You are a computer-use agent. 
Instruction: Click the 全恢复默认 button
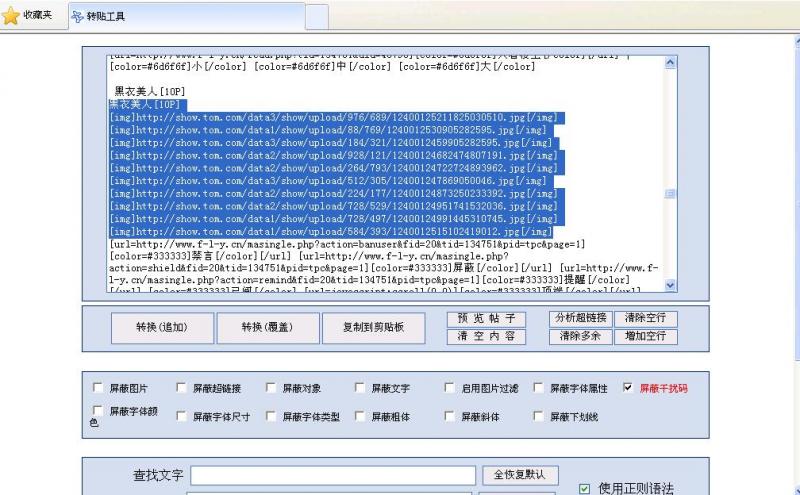tap(519, 474)
